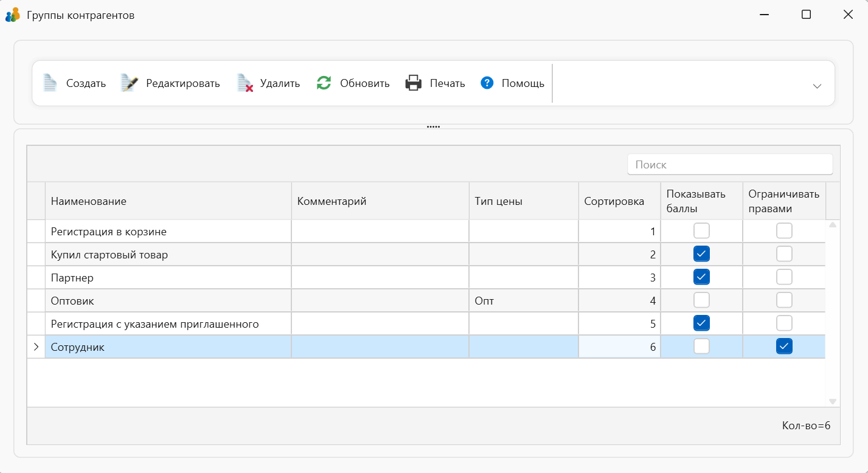Viewport: 868px width, 473px height.
Task: Click the panel splitter grip dots
Action: click(433, 126)
